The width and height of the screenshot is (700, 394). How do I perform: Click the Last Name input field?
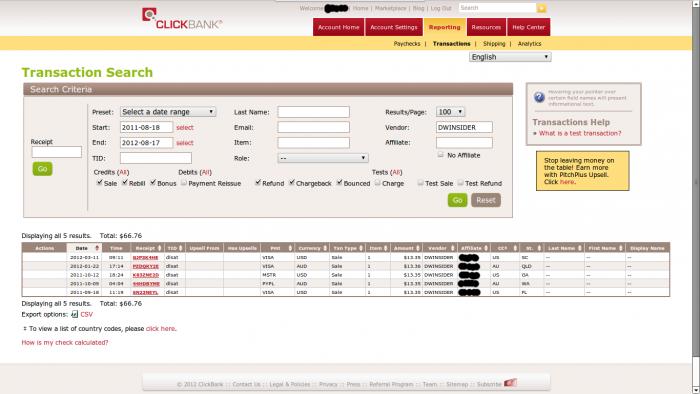(313, 112)
